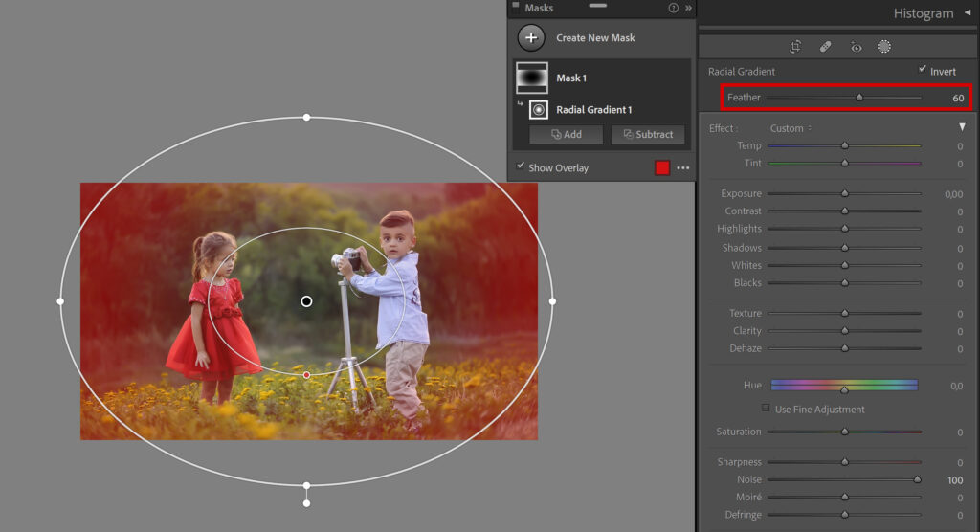Click the red feather handle on inner ellipse
This screenshot has width=980, height=532.
click(x=306, y=375)
